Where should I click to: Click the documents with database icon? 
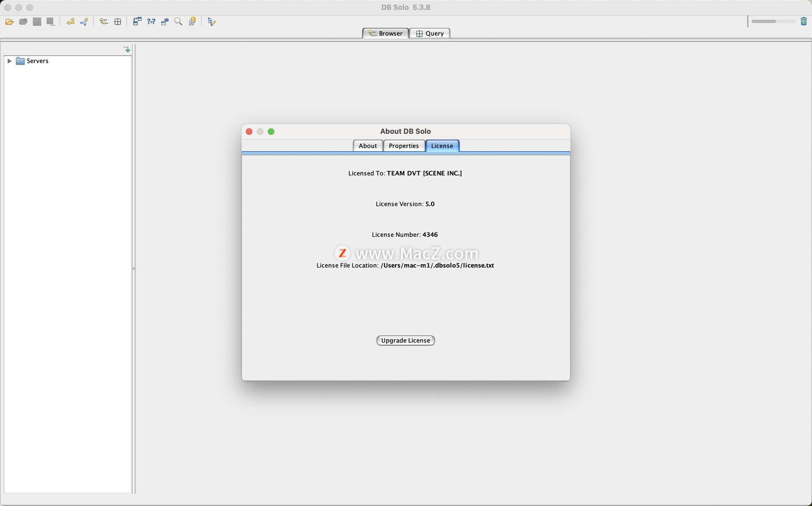point(192,22)
